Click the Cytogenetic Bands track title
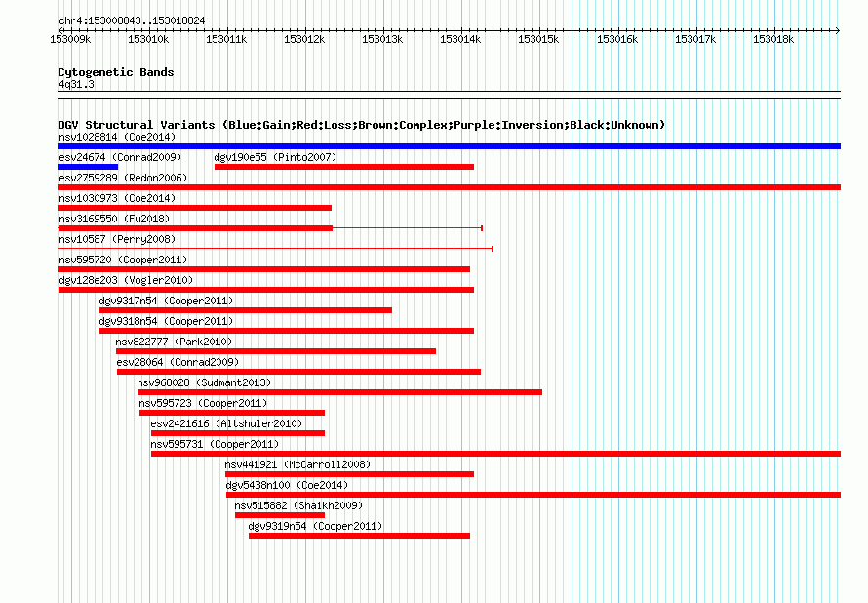The image size is (868, 603). point(116,72)
